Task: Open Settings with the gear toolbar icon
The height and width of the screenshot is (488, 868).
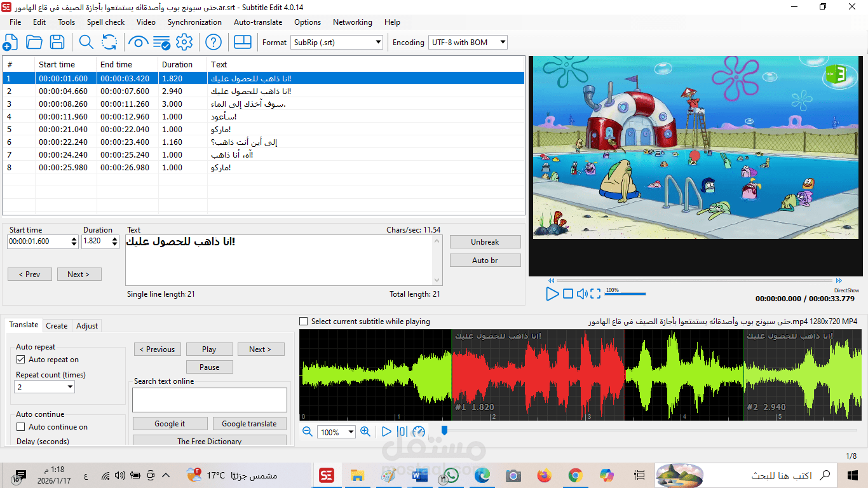Action: click(184, 43)
